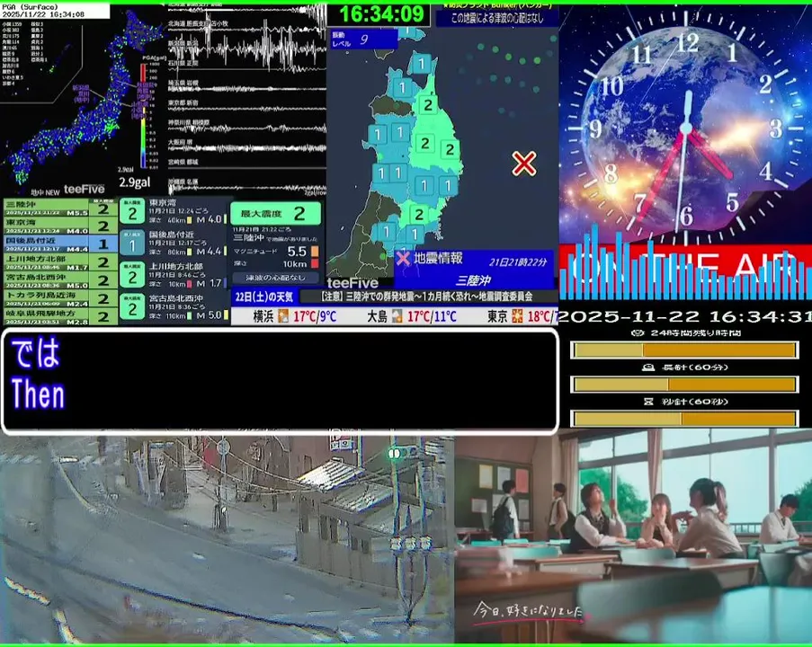Click the 神奈川県 waveform row
Image resolution: width=812 pixels, height=647 pixels.
pos(246,126)
